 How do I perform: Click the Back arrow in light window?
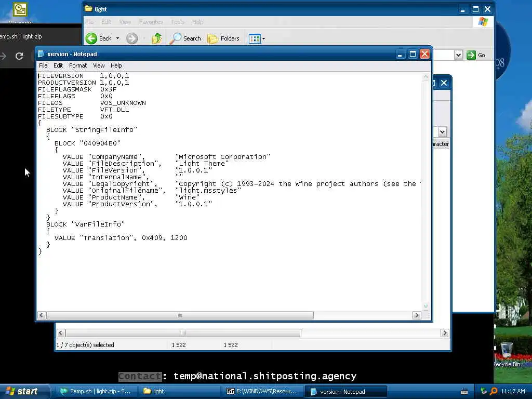[x=91, y=38]
